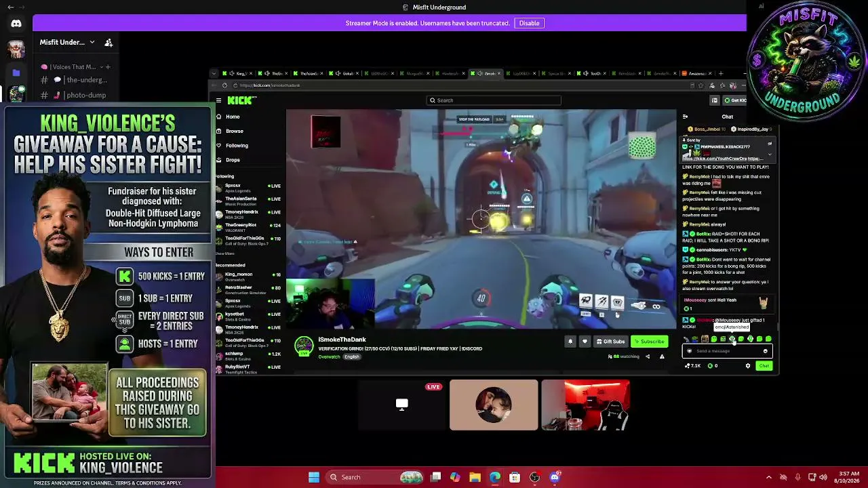Open RetroSlasher channel in Recommended list
Screen dimensions: 868x488
[248, 289]
